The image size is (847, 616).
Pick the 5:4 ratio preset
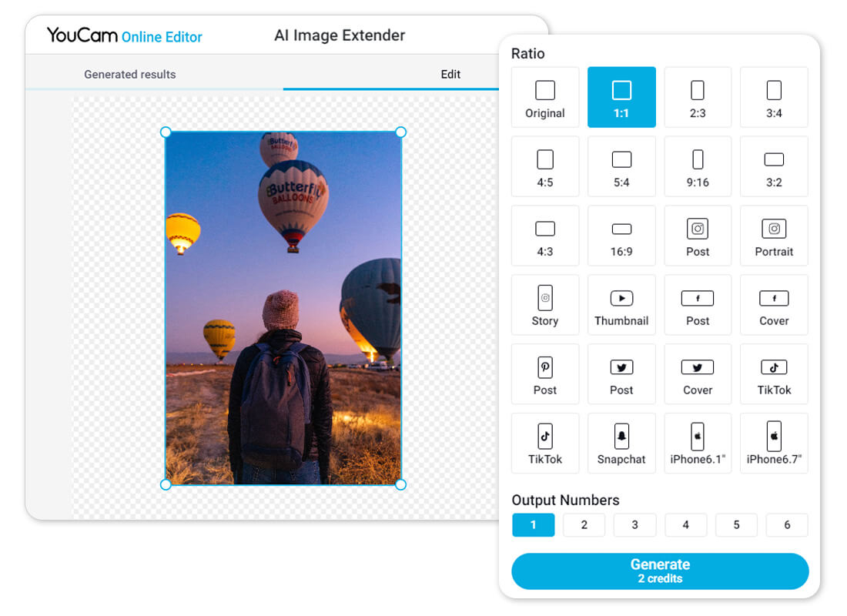click(x=621, y=166)
